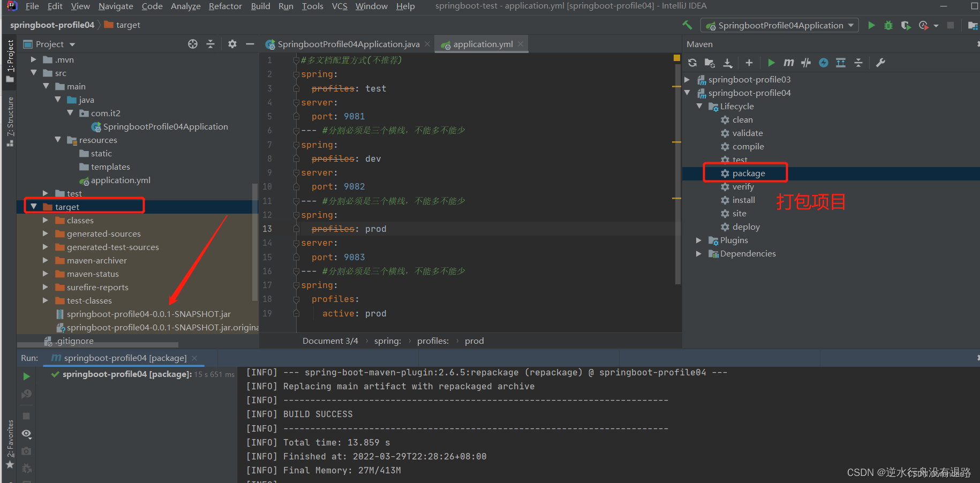980x483 pixels.
Task: Select application.yml in project tree
Action: tap(120, 180)
